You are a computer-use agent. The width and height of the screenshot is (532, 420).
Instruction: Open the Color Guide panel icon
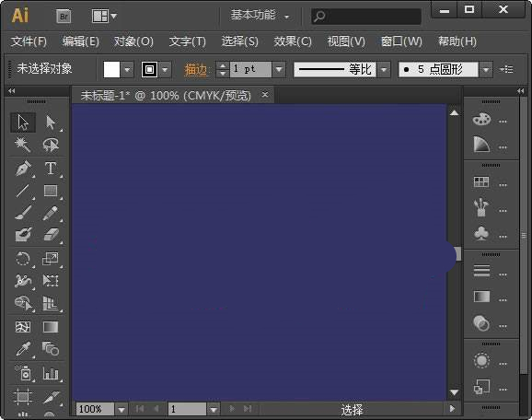click(x=481, y=145)
